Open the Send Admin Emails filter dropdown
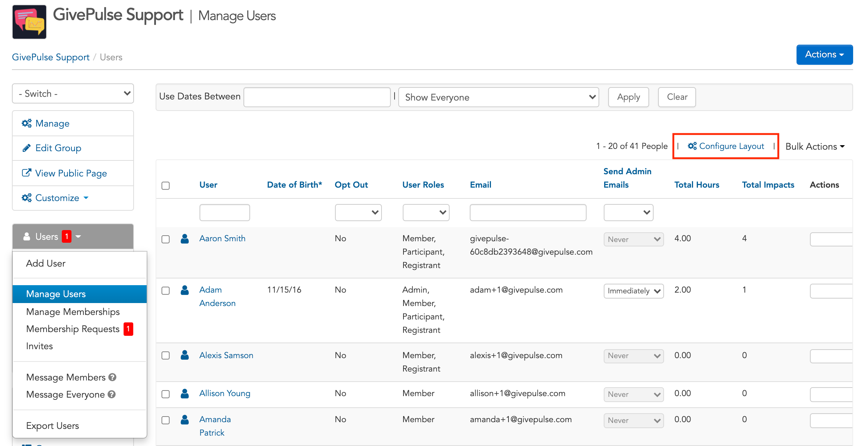This screenshot has width=868, height=446. 628,212
